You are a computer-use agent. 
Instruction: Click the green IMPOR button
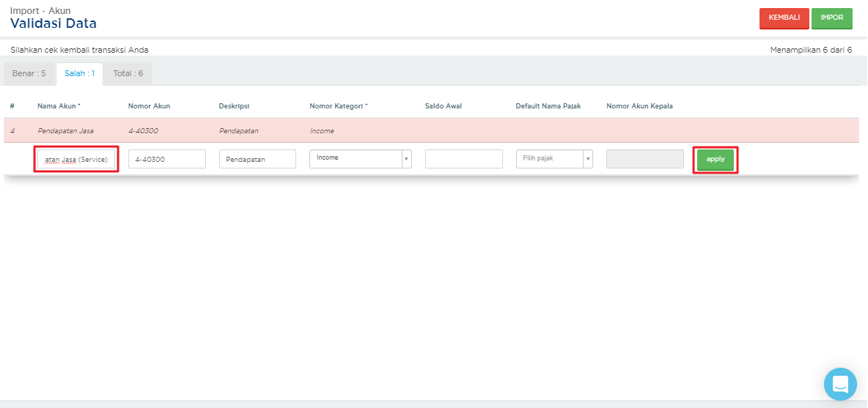(x=831, y=18)
